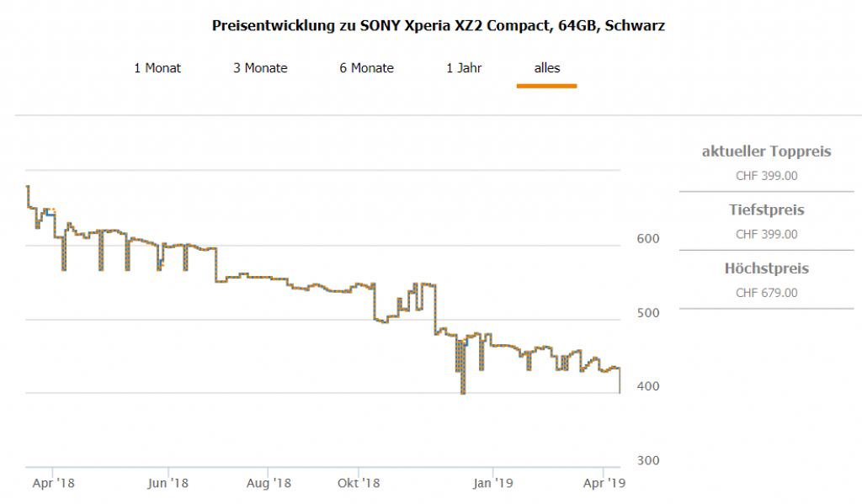The image size is (862, 504).
Task: Click the "Apr '19" x-axis label
Action: click(604, 484)
